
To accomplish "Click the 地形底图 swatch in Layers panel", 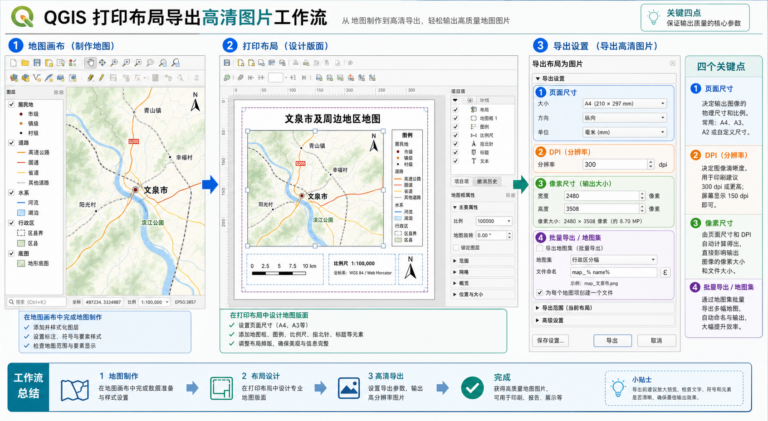I will [21, 263].
